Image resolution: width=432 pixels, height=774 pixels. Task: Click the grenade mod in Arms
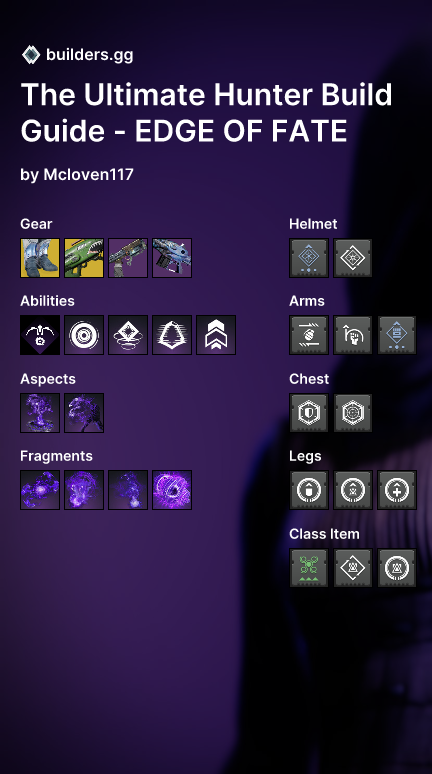pos(309,335)
